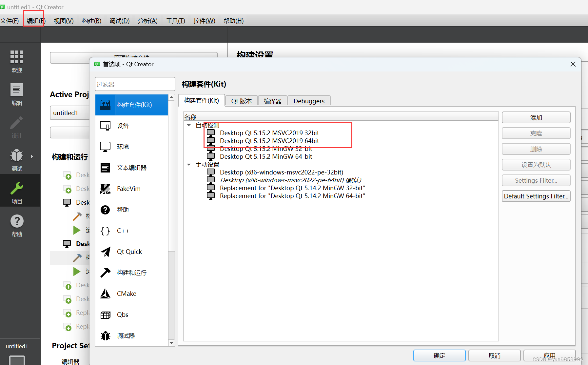588x365 pixels.
Task: Click the category list scroll-down arrow
Action: (171, 343)
